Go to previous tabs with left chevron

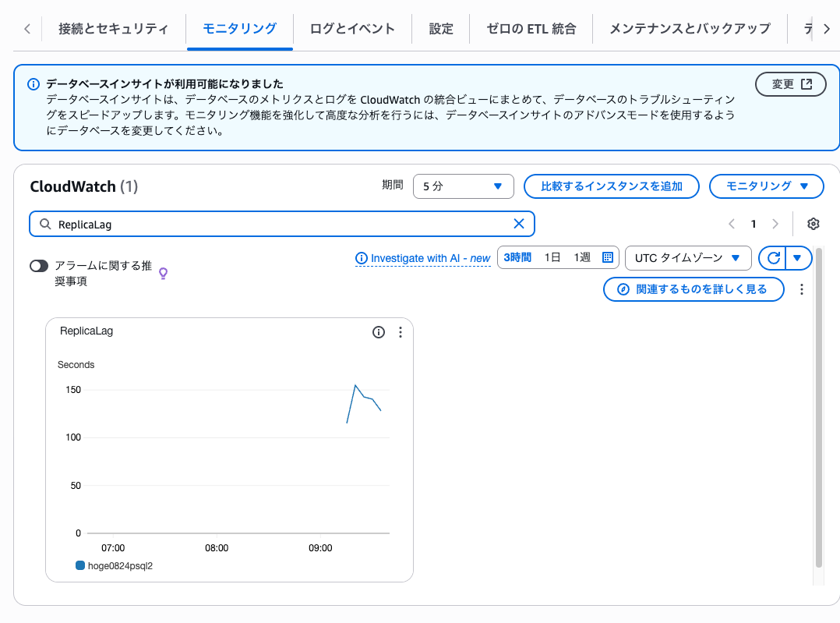click(x=27, y=29)
